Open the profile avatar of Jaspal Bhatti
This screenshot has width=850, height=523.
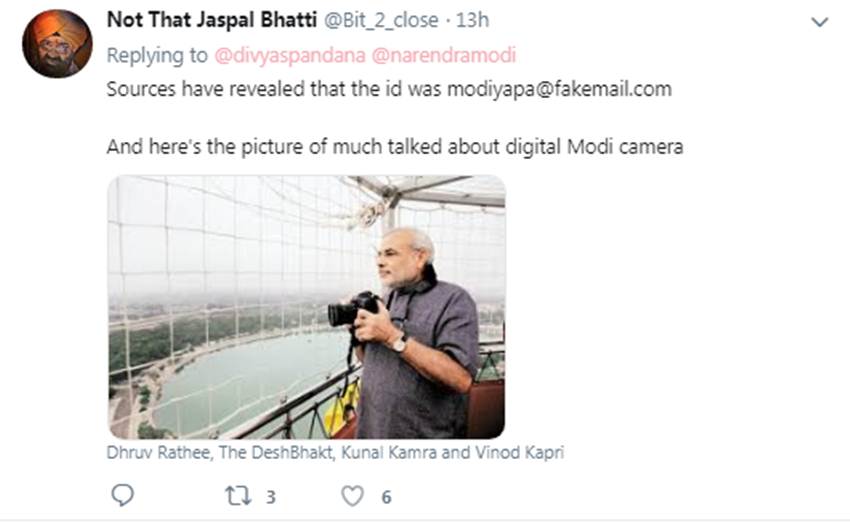click(57, 44)
